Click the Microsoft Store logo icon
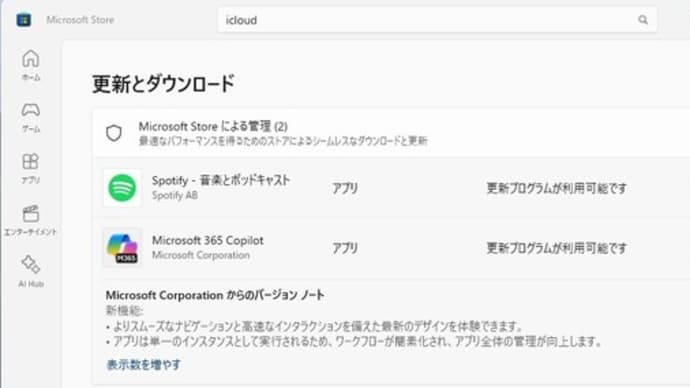Screen dimensions: 690x388 point(23,20)
